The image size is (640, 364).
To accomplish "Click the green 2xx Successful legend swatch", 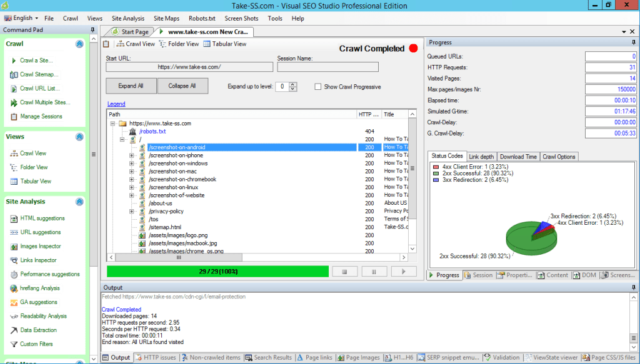I will tap(436, 174).
